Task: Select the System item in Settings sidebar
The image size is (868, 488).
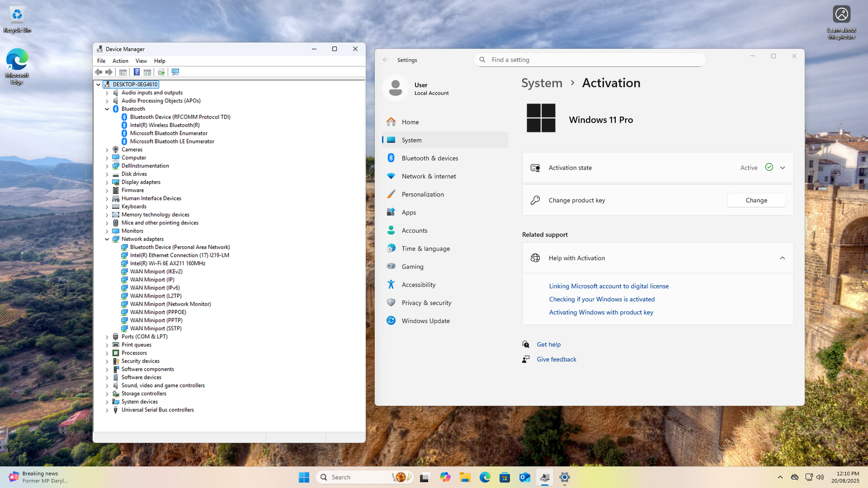Action: [445, 140]
